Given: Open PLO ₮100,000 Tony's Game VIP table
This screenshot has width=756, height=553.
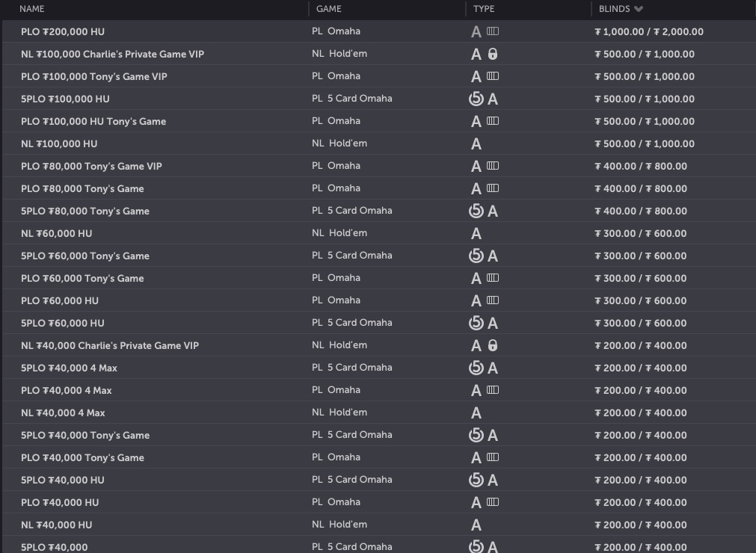Looking at the screenshot, I should 94,76.
